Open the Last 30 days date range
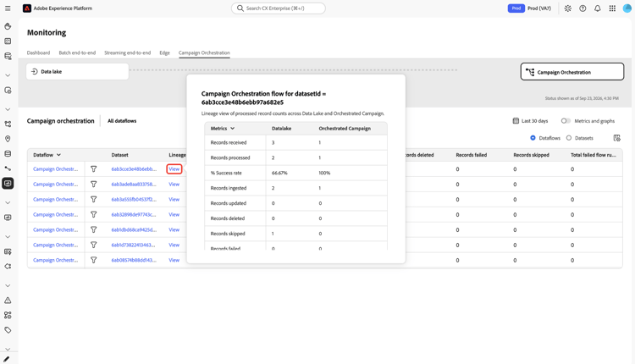This screenshot has width=635, height=364. coord(530,121)
